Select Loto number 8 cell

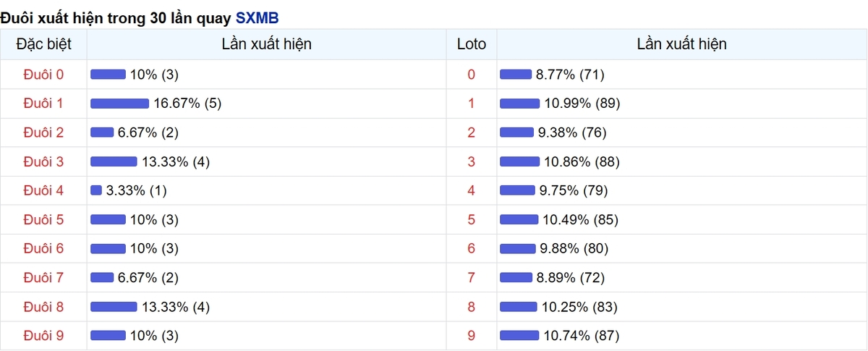472,306
